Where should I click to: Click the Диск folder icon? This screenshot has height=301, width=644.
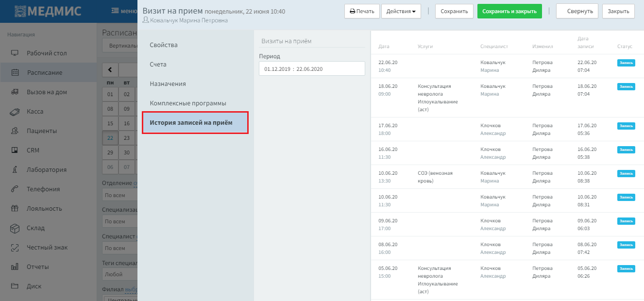tap(15, 286)
